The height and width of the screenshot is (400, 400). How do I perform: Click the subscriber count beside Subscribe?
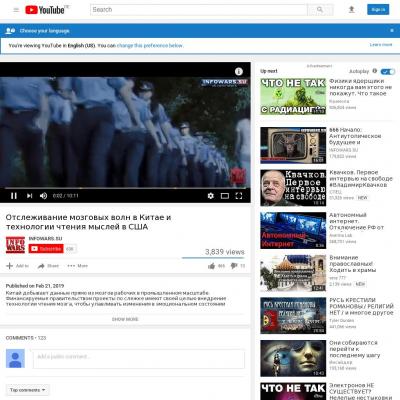(x=70, y=249)
